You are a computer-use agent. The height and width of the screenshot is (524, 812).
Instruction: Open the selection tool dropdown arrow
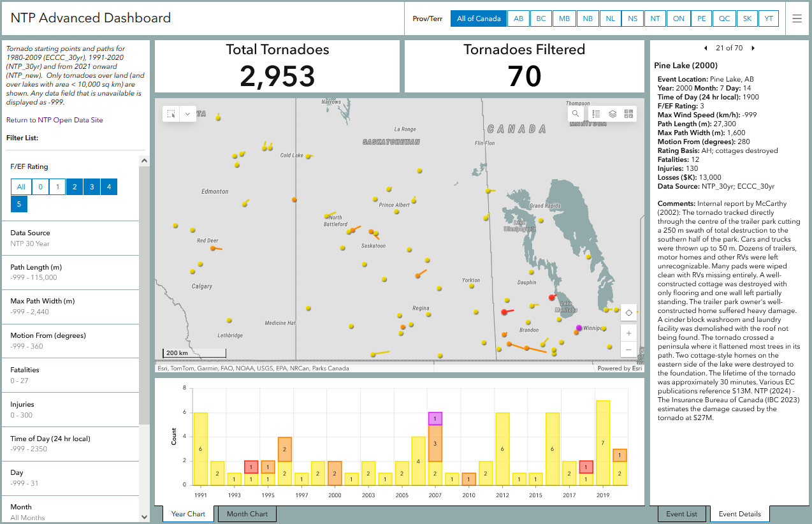[x=187, y=114]
